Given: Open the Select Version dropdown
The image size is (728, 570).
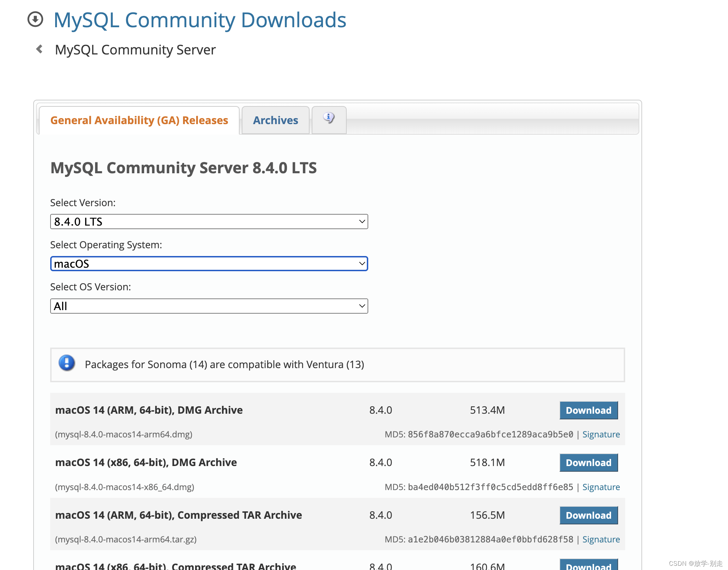Looking at the screenshot, I should (209, 222).
